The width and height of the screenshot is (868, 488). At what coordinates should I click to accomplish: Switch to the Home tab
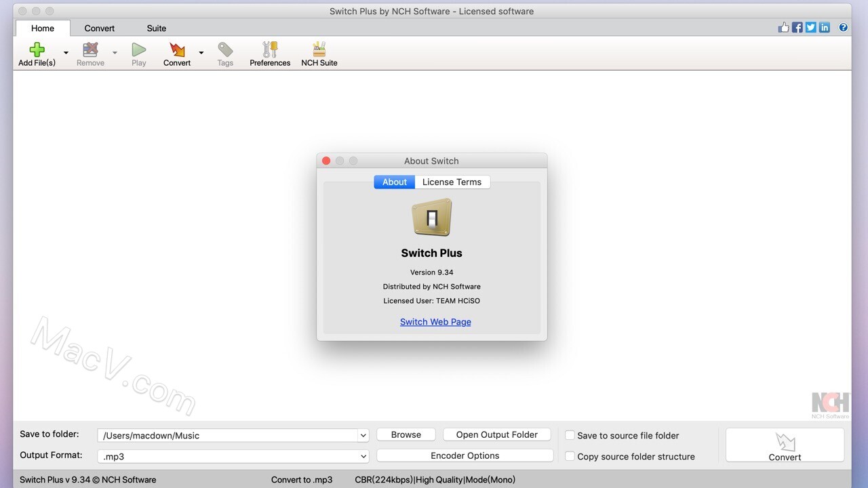coord(43,28)
